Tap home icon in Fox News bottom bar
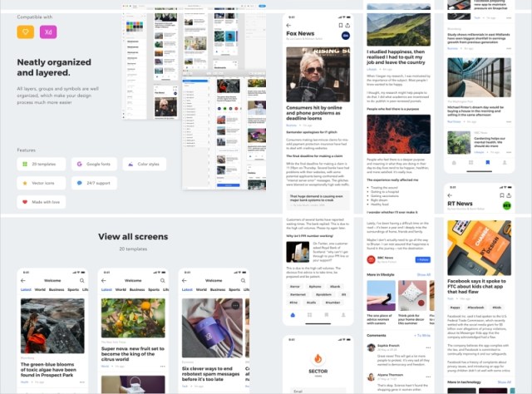 click(x=293, y=315)
